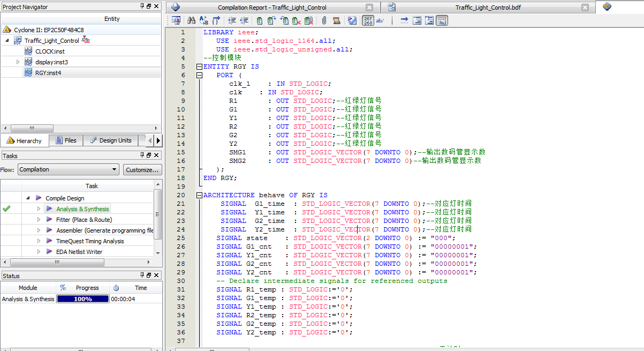This screenshot has height=351, width=644.
Task: Click the paperclip icon in editor toolbar
Action: (x=324, y=21)
